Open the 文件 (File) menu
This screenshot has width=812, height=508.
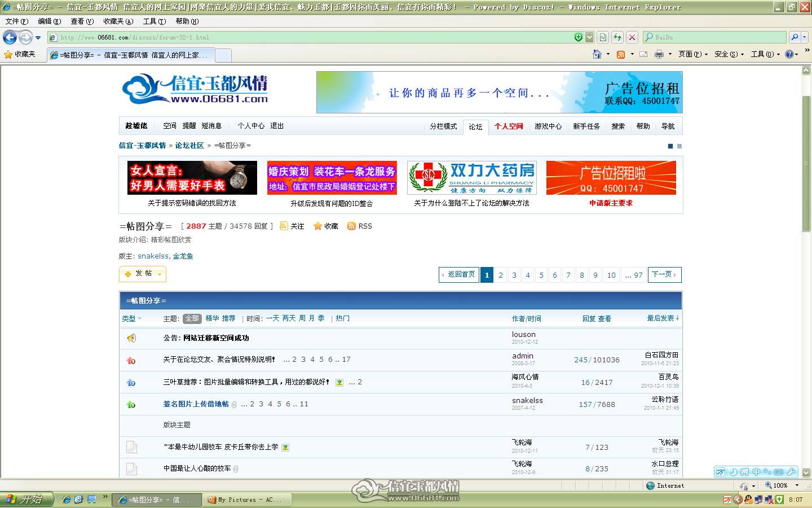tap(16, 21)
